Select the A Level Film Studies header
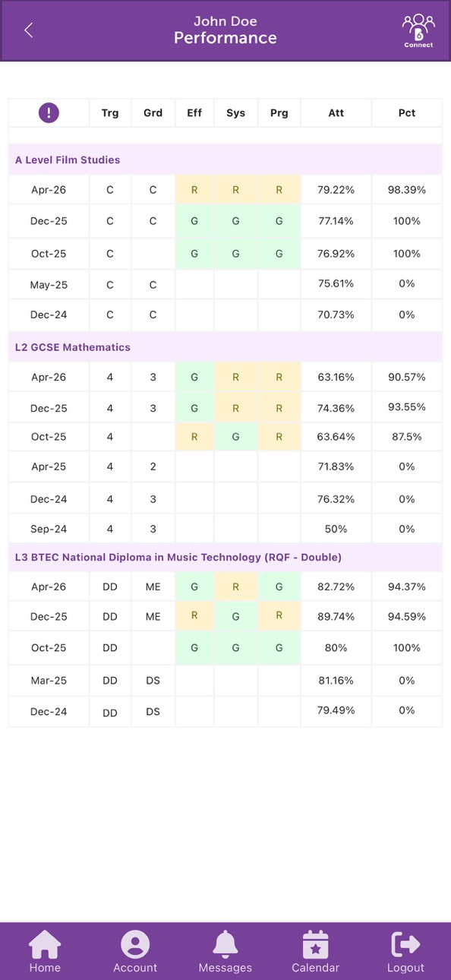The width and height of the screenshot is (451, 980). [225, 160]
